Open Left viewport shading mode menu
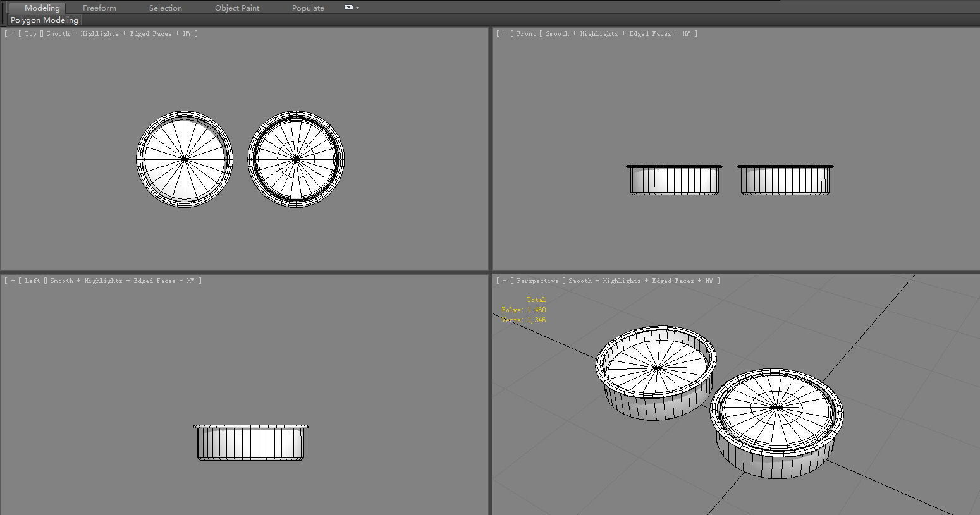This screenshot has width=980, height=515. click(122, 281)
